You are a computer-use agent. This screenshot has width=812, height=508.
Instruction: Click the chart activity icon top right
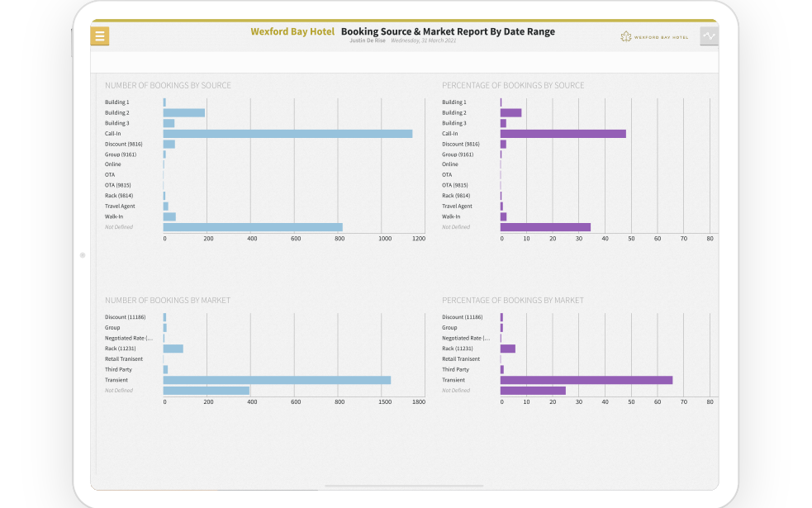[x=709, y=36]
